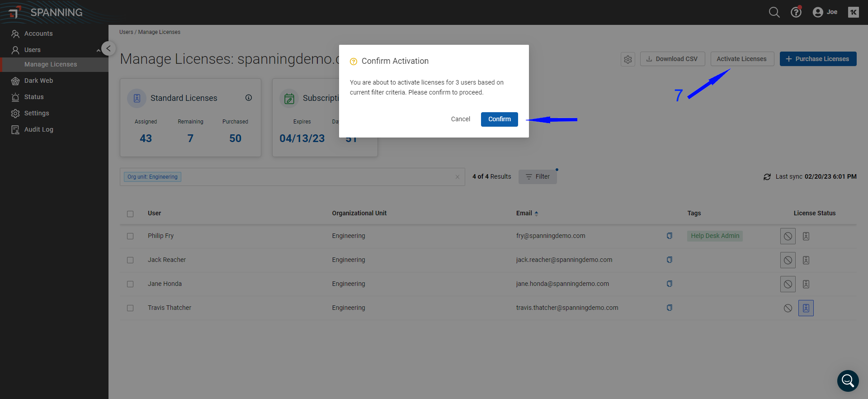The width and height of the screenshot is (868, 399).
Task: Open the Joe user account menu
Action: pyautogui.click(x=825, y=12)
